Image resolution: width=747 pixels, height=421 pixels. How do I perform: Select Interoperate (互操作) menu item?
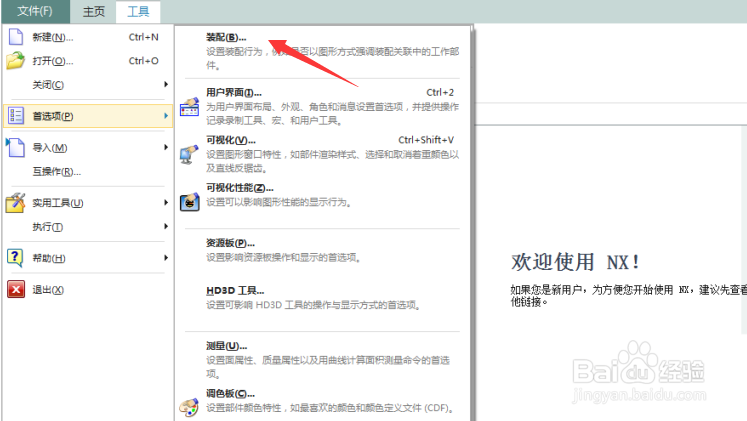(x=88, y=171)
